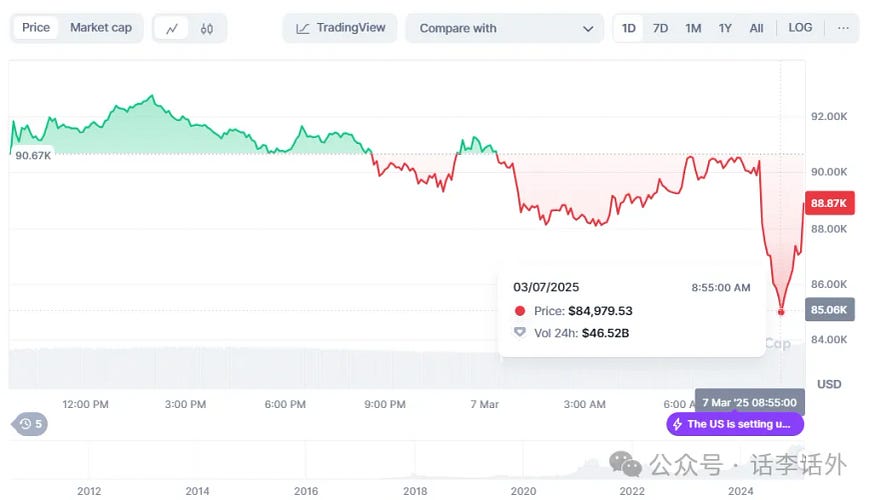Click the 2018 mark on timeline navigator

point(415,491)
